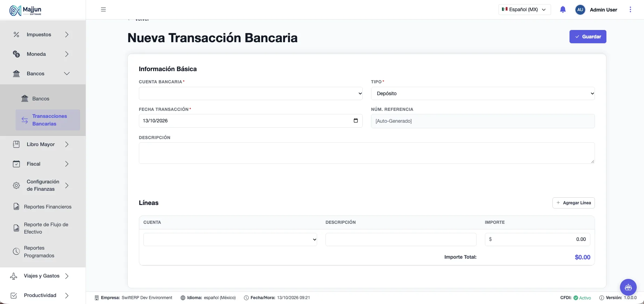Click the Agregar Línea button

pos(573,203)
